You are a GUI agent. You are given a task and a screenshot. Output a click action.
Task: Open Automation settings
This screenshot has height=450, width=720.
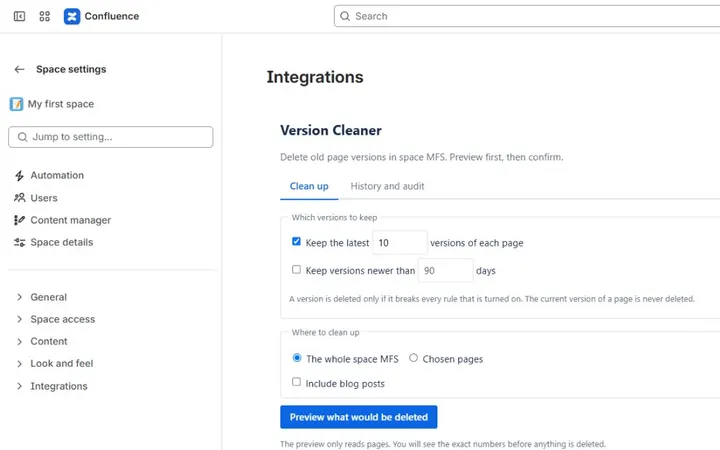pos(57,175)
